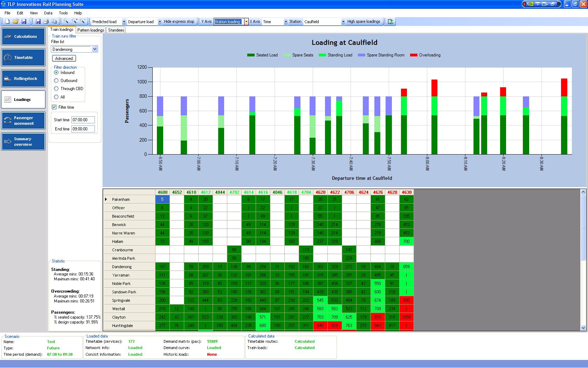Viewport: 588px width, 368px height.
Task: Click the table scrollbar up arrow
Action: pos(583,192)
